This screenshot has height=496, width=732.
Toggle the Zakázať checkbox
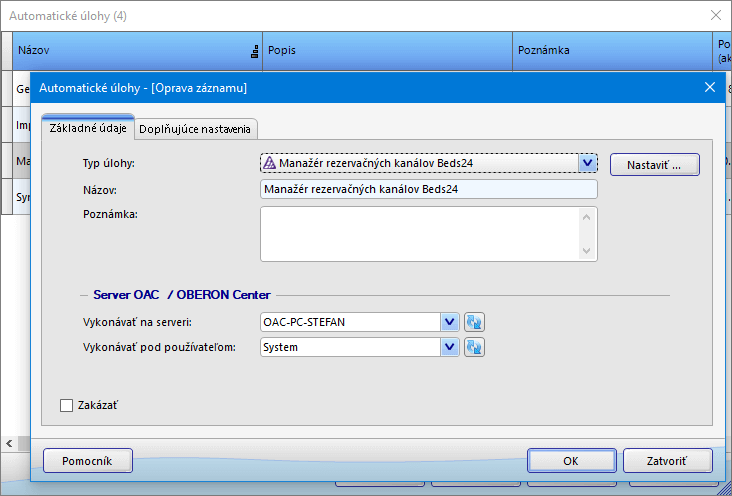click(x=67, y=405)
